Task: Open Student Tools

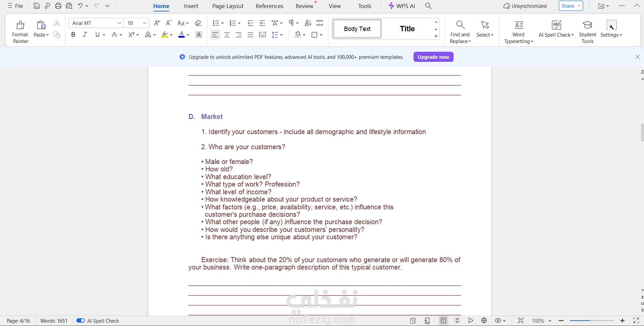Action: click(x=587, y=32)
